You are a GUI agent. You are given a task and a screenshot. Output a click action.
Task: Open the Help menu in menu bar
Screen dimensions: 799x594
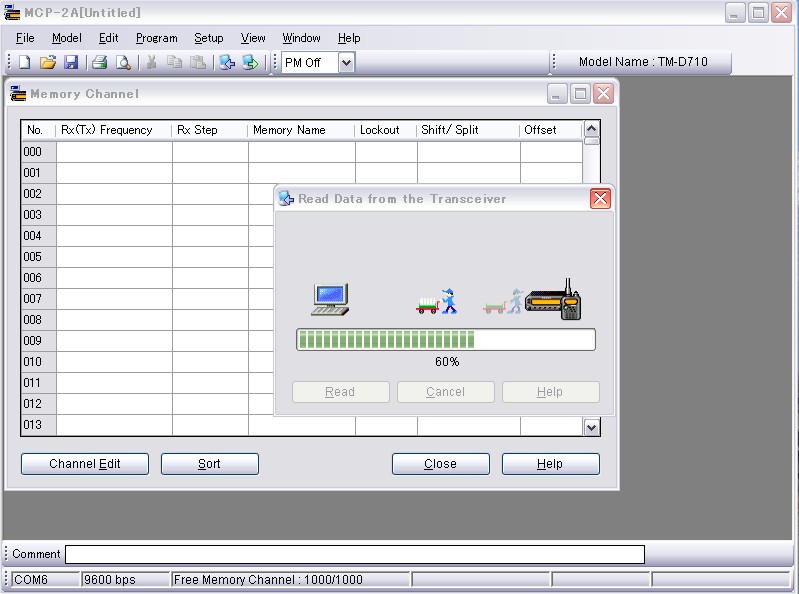[x=349, y=38]
